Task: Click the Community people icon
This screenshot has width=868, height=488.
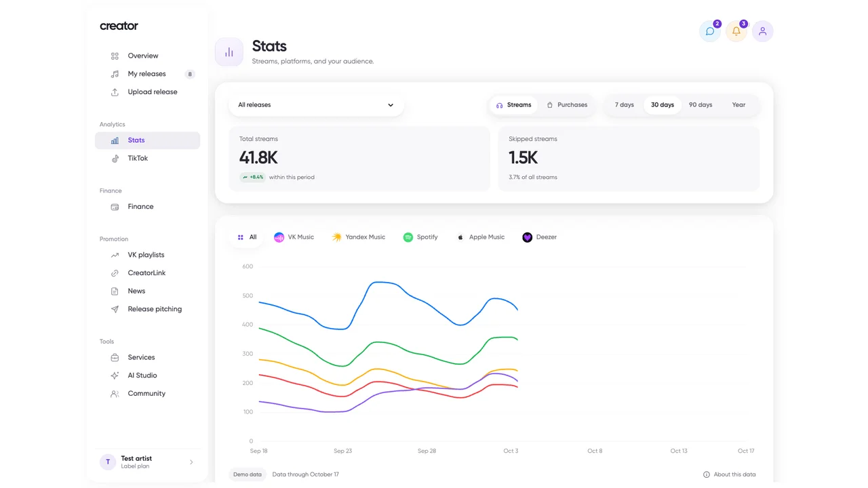Action: click(115, 394)
